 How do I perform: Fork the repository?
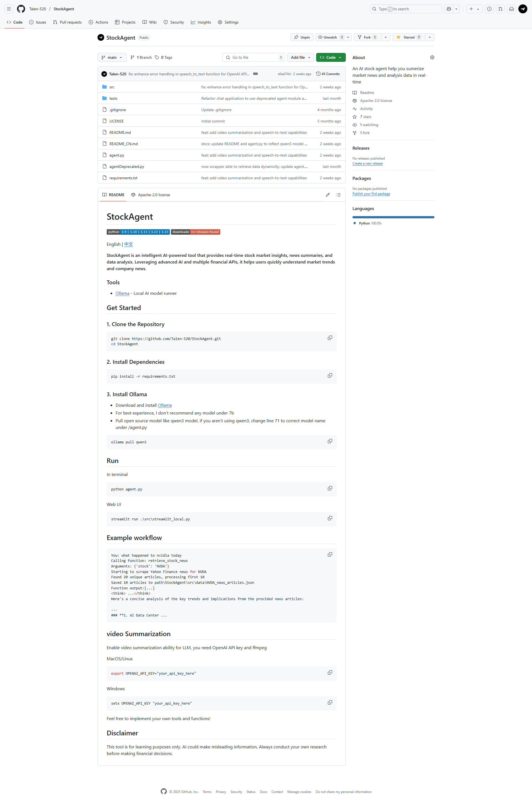click(367, 37)
